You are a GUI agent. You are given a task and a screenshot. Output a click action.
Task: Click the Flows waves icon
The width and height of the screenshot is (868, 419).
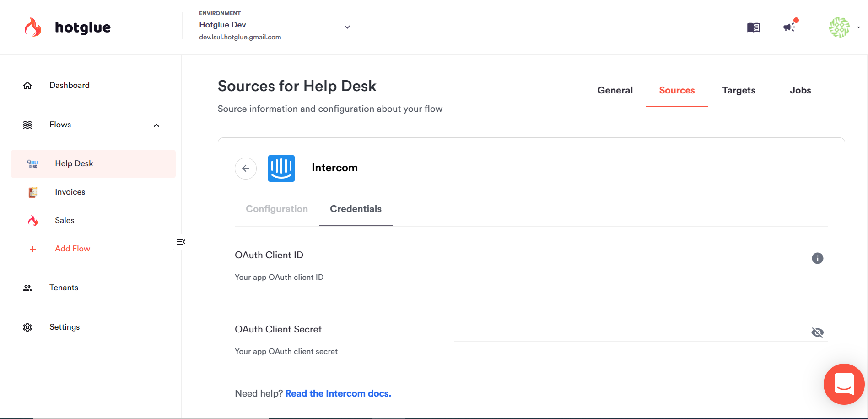coord(27,125)
